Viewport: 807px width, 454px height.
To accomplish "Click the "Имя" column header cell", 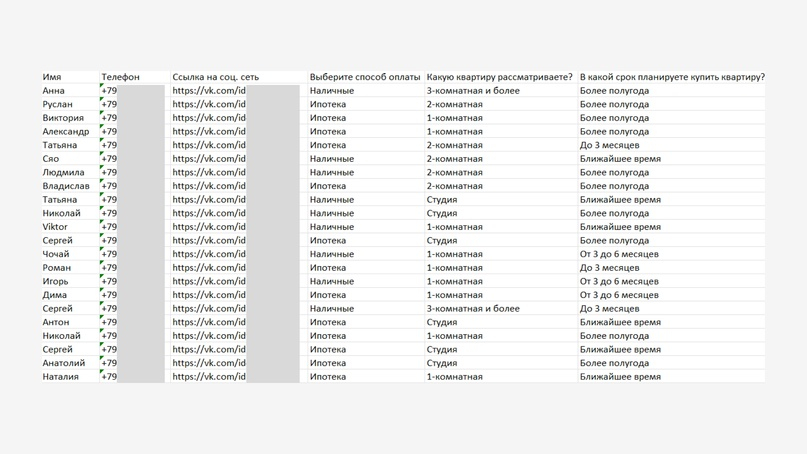I will 52,77.
